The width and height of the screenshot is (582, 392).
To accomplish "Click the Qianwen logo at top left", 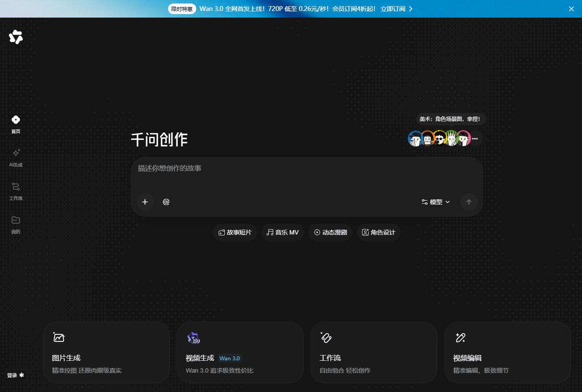I will [16, 37].
